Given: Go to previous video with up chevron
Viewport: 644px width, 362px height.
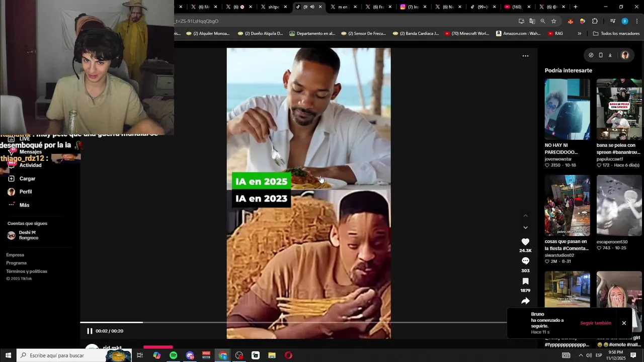Looking at the screenshot, I should (525, 216).
